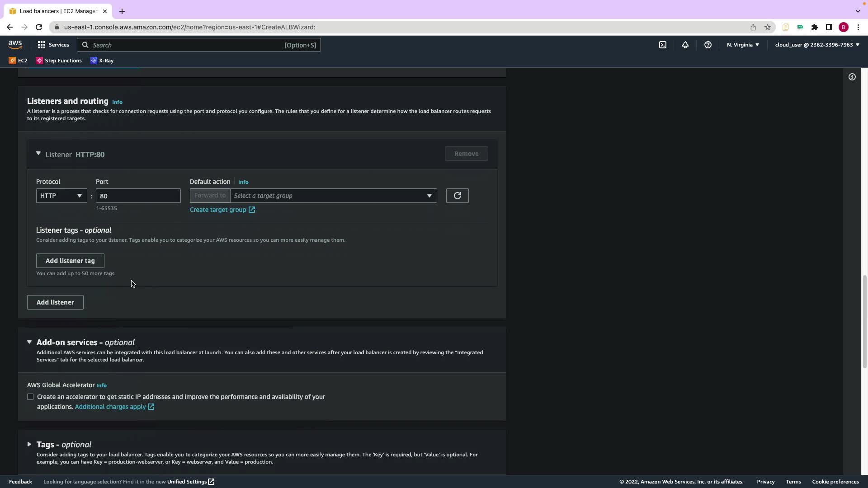Viewport: 868px width, 488px height.
Task: Open the cloud_user account menu
Action: pos(816,45)
